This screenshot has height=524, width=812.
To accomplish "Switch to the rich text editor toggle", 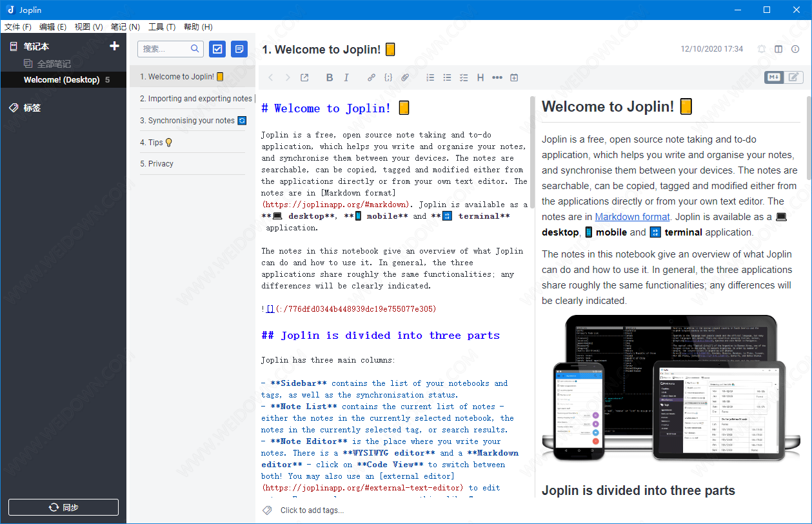I will [x=794, y=77].
